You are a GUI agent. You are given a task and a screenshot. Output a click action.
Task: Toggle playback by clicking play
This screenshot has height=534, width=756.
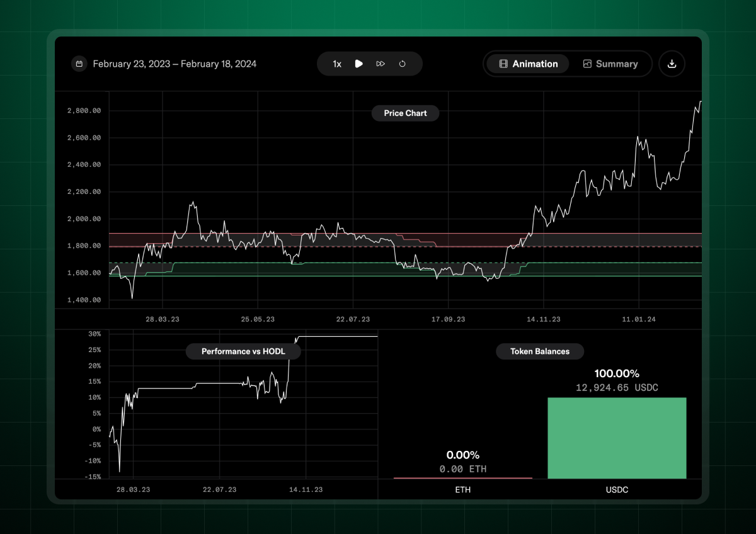(x=359, y=64)
